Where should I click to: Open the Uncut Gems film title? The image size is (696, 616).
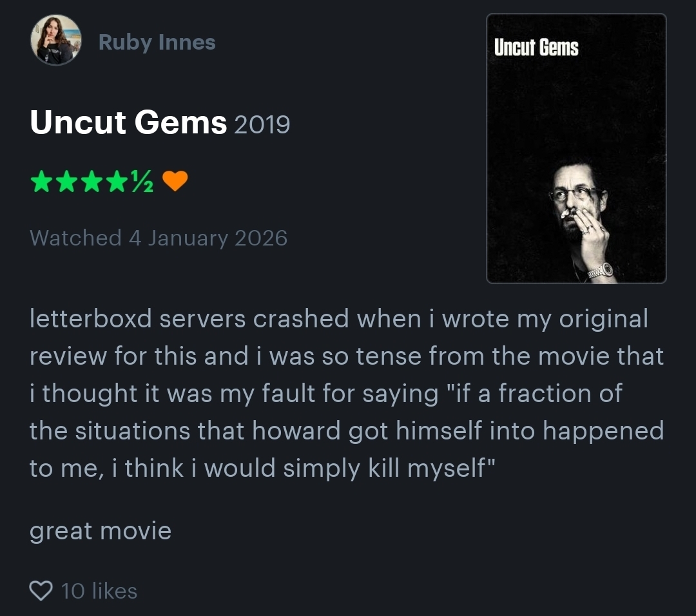[128, 122]
